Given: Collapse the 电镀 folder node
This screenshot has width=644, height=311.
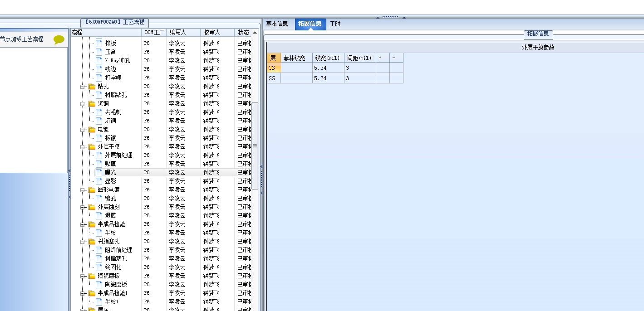Looking at the screenshot, I should pos(83,130).
